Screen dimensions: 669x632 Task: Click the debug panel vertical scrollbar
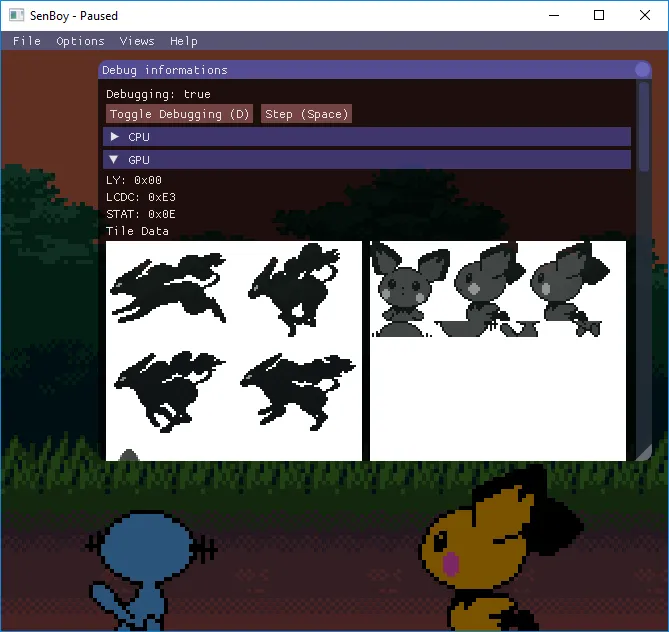[644, 127]
